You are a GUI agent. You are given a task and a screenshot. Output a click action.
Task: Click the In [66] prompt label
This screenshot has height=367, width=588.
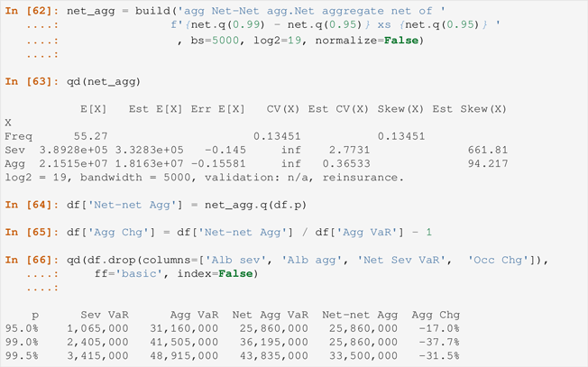pos(32,260)
